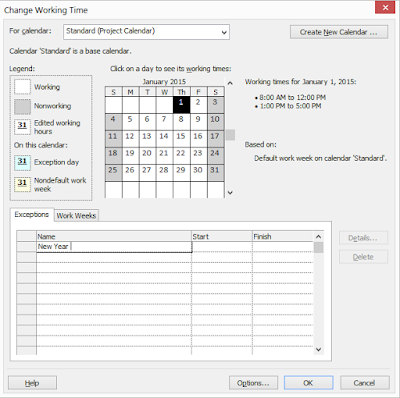Viewport: 400px width, 398px height.
Task: Select January 21 in the calendar
Action: pyautogui.click(x=164, y=156)
